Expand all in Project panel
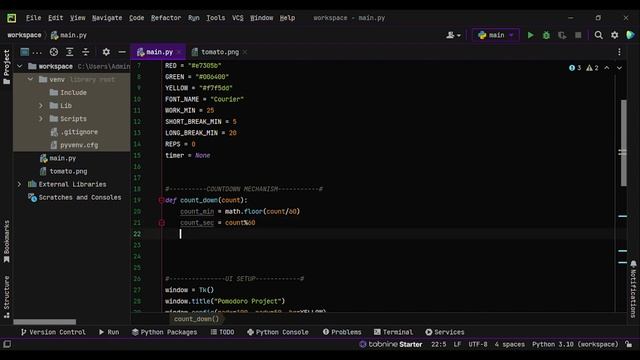The height and width of the screenshot is (360, 640). coord(69,52)
